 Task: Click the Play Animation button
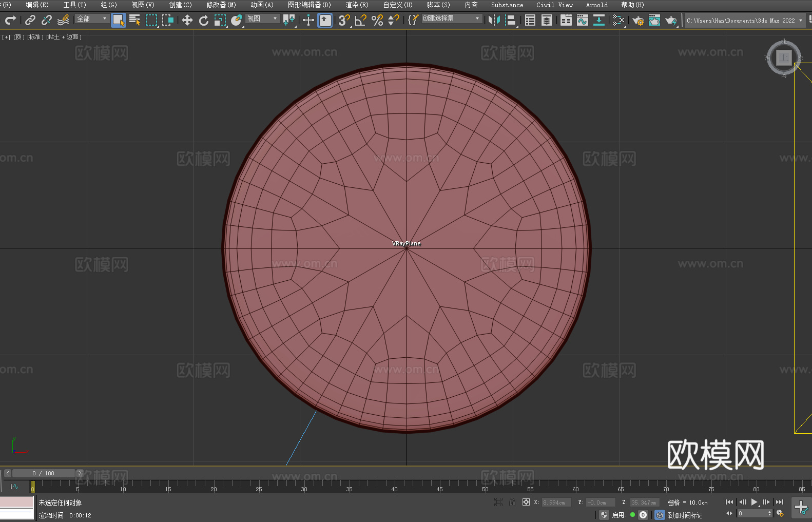755,502
